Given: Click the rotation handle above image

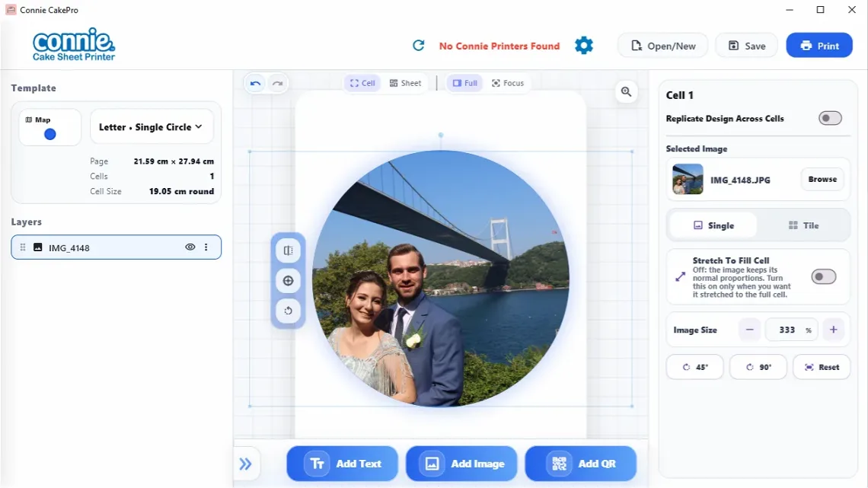Looking at the screenshot, I should coord(441,135).
